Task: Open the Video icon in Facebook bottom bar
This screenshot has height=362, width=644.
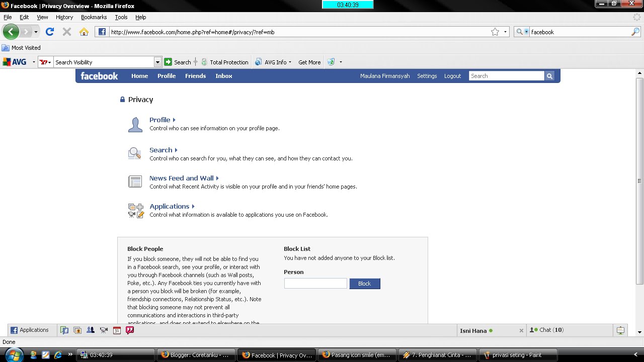Action: point(104,330)
